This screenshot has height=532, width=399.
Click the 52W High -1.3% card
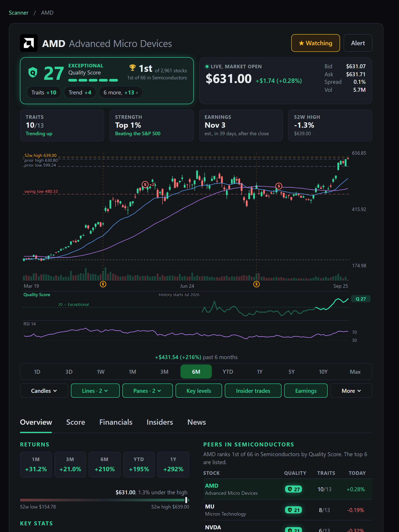click(330, 125)
